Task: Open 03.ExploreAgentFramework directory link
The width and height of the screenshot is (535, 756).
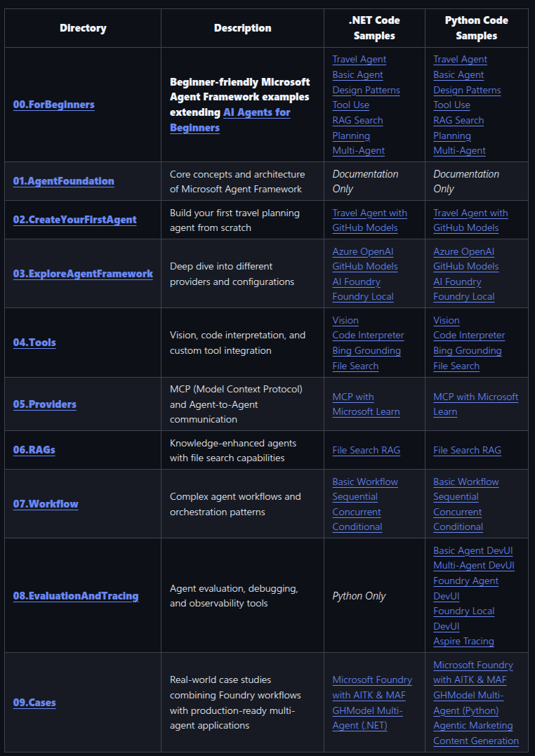Action: pos(83,274)
